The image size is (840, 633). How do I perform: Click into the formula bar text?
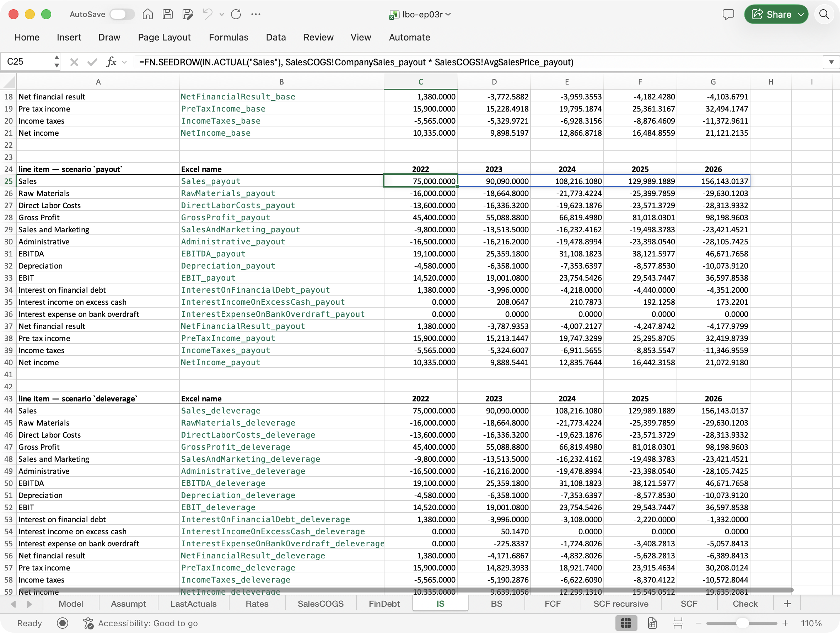(478, 62)
